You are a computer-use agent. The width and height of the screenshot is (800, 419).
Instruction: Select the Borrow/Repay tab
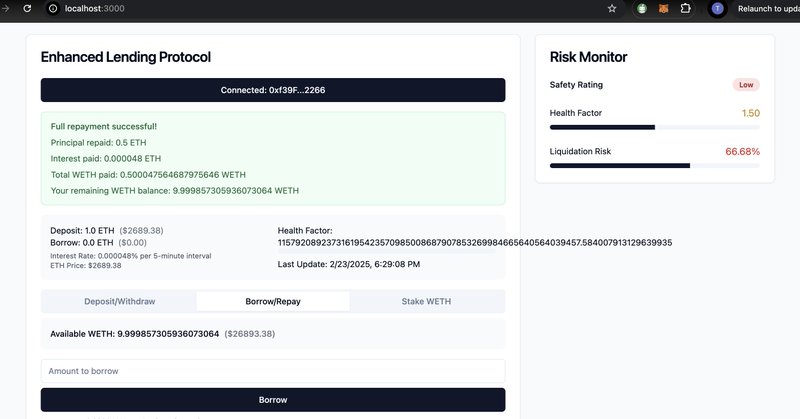click(273, 301)
